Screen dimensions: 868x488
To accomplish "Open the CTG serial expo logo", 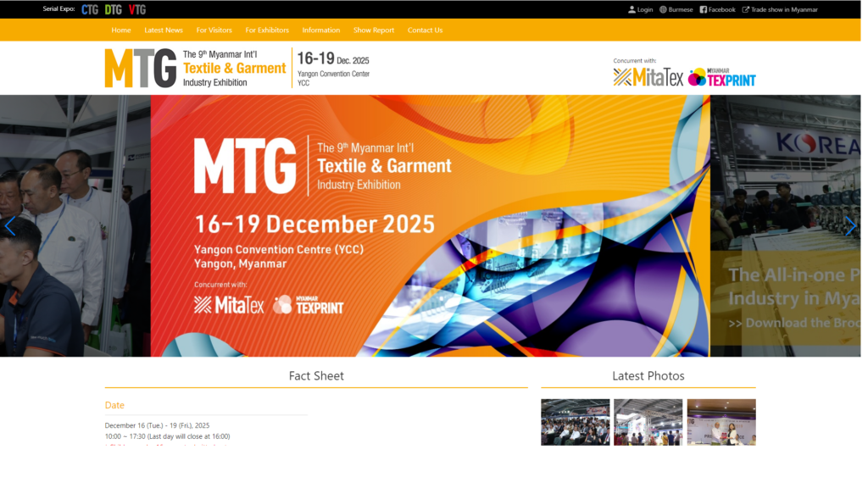I will pos(90,9).
